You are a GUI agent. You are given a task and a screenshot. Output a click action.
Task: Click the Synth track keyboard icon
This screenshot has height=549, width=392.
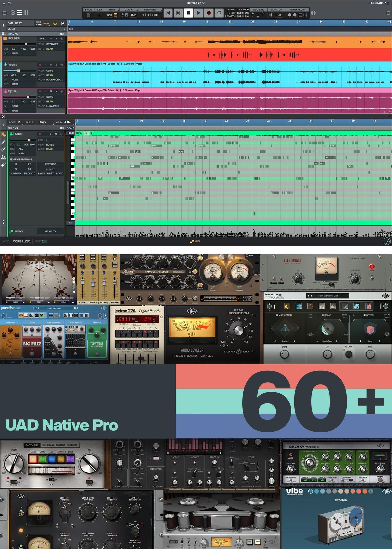5,91
